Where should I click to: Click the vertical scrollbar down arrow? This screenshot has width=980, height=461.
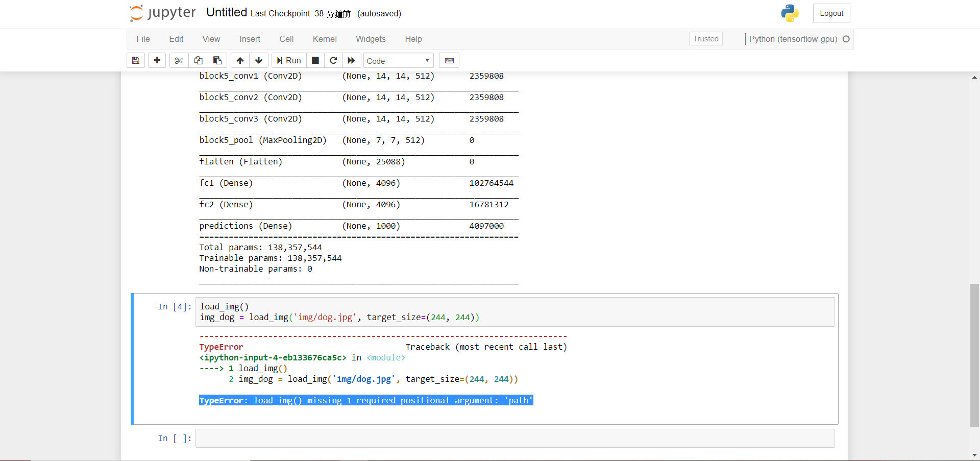[974, 454]
